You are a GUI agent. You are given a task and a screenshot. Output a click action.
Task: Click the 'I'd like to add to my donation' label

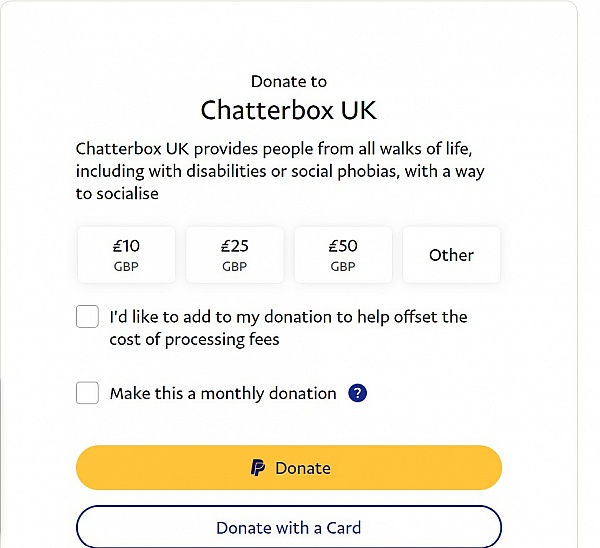click(x=289, y=328)
